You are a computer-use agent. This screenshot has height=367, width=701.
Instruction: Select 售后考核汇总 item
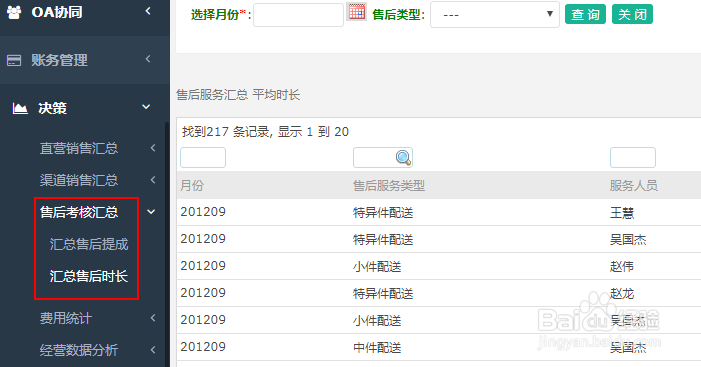pyautogui.click(x=79, y=212)
